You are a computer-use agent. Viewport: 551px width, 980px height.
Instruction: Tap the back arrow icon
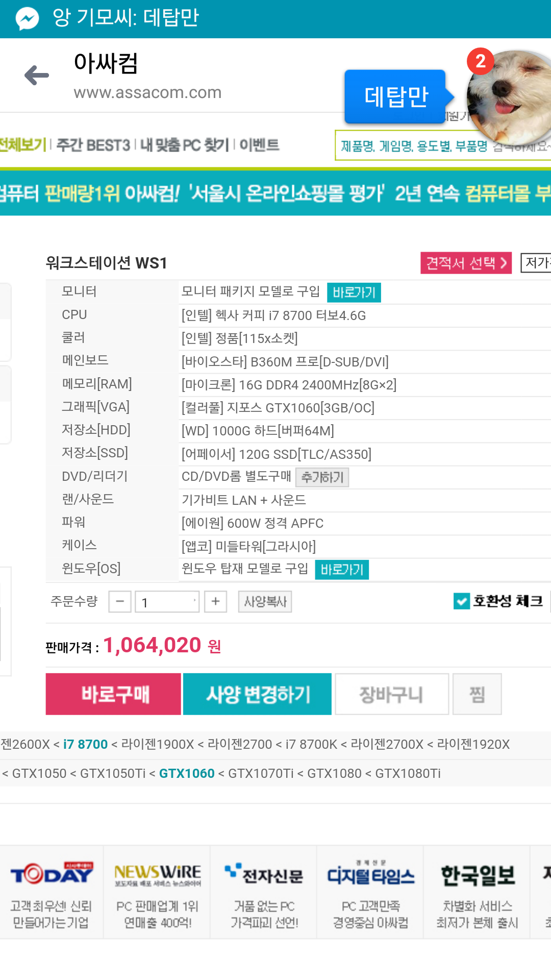pyautogui.click(x=37, y=76)
